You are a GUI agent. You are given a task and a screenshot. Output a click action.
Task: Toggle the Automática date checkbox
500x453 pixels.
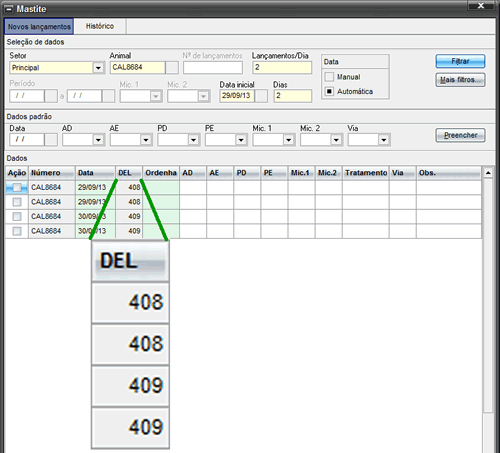[x=329, y=91]
